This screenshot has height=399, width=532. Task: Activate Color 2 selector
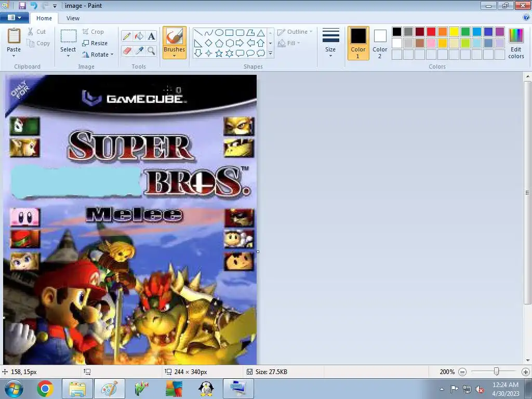click(x=380, y=44)
